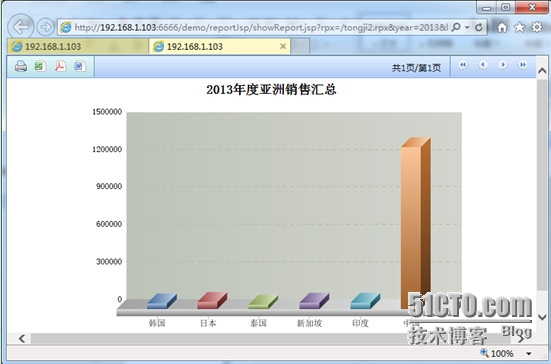The height and width of the screenshot is (364, 551).
Task: Click the blue Korea bar
Action: click(x=162, y=301)
